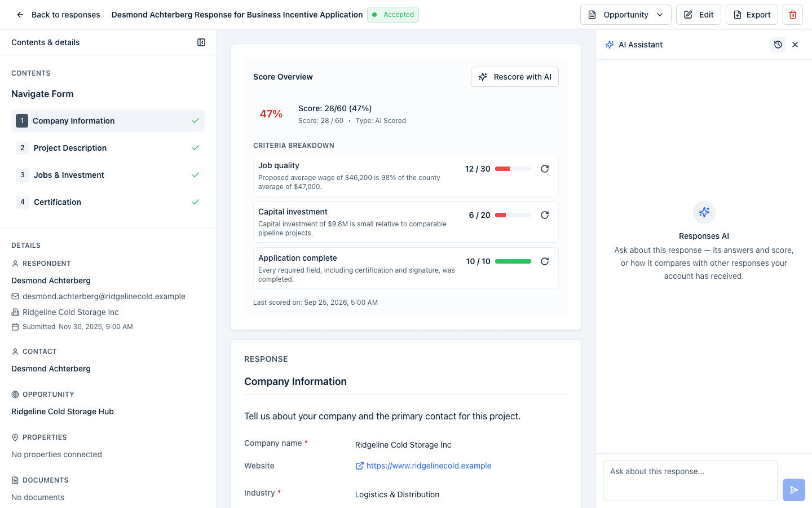The height and width of the screenshot is (508, 812).
Task: Click the Edit button
Action: click(x=699, y=15)
